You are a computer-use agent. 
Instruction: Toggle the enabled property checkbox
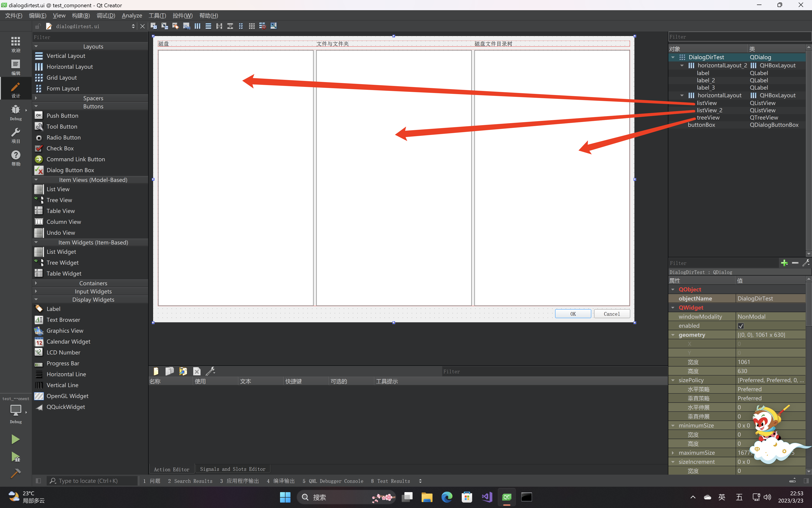pos(741,326)
